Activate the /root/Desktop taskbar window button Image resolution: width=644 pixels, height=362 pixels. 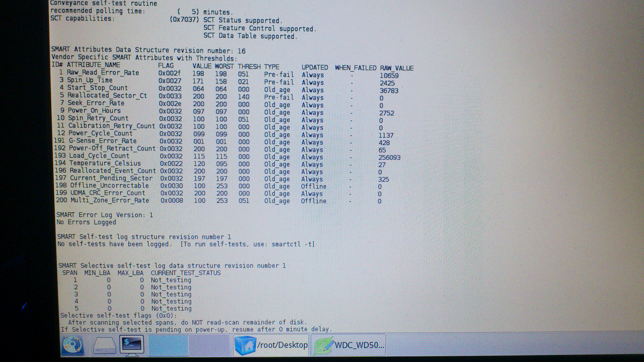(271, 345)
